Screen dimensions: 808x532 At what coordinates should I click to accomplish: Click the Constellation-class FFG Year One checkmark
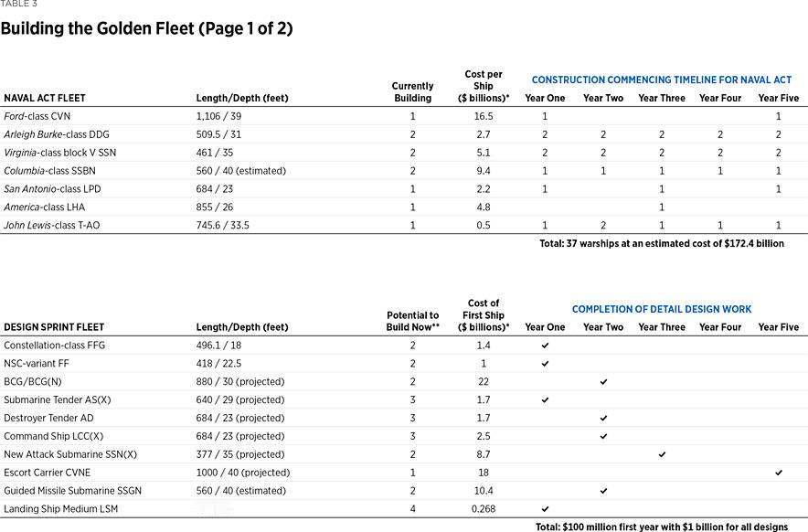[546, 346]
